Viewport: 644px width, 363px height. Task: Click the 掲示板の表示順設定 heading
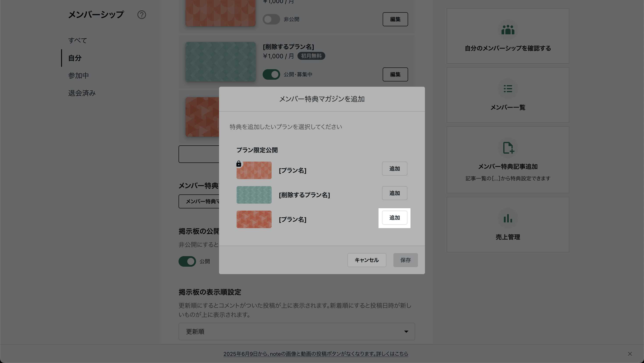pos(210,292)
